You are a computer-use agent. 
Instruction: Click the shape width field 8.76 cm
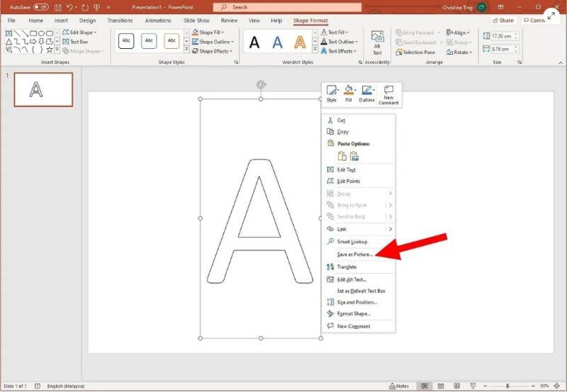(501, 49)
